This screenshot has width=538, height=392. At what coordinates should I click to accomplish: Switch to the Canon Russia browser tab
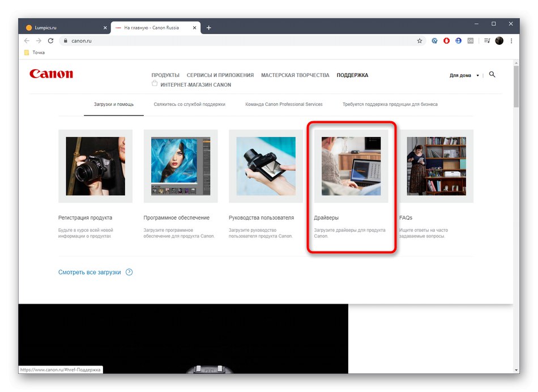coord(155,28)
